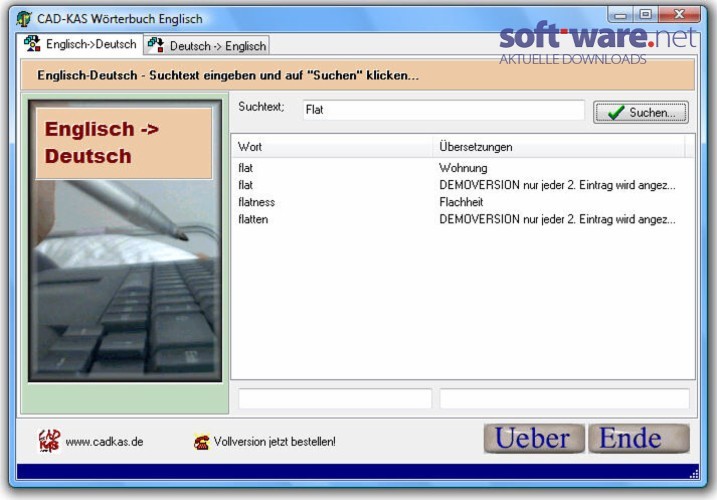The image size is (717, 500).
Task: Open the www.cadkas.de website link
Action: (104, 442)
